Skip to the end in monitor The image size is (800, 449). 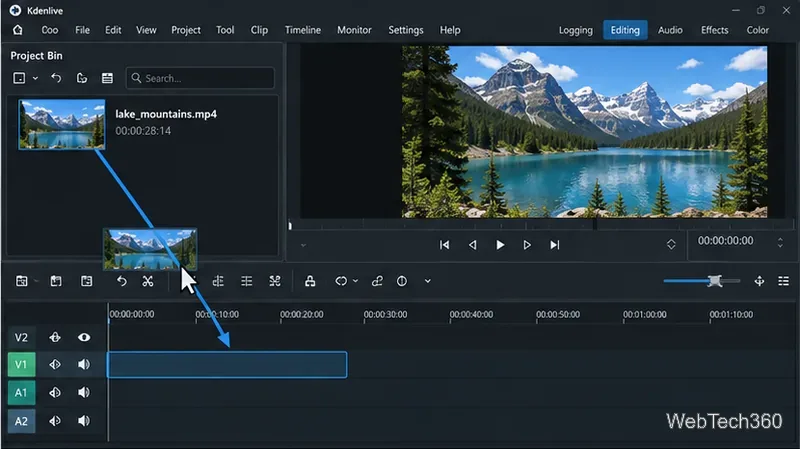click(555, 245)
